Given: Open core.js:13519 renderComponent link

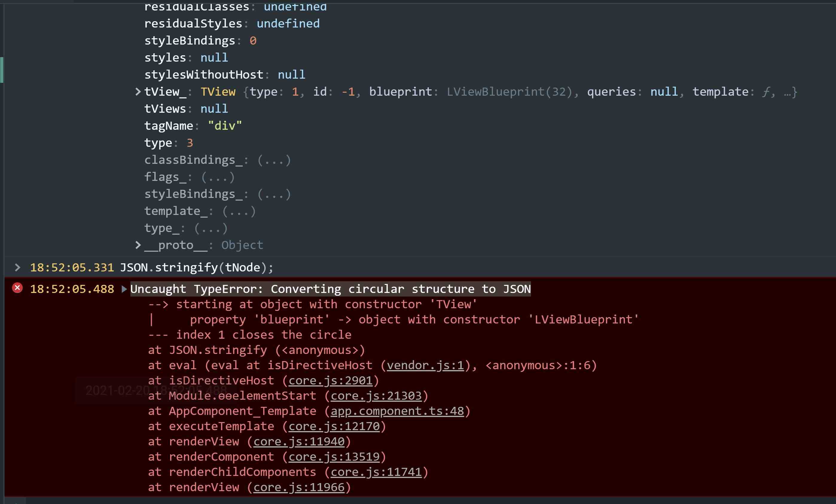Looking at the screenshot, I should (x=334, y=457).
